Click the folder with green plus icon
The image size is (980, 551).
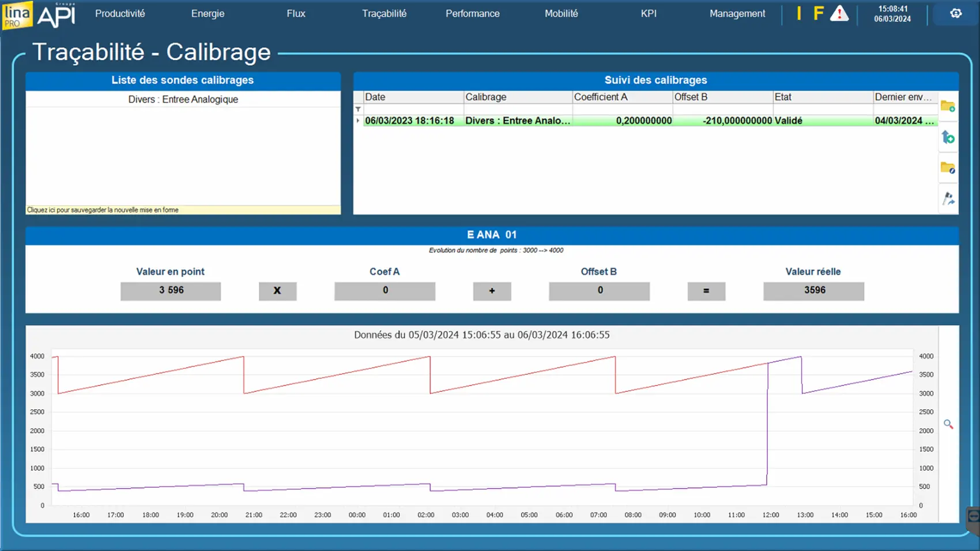948,107
